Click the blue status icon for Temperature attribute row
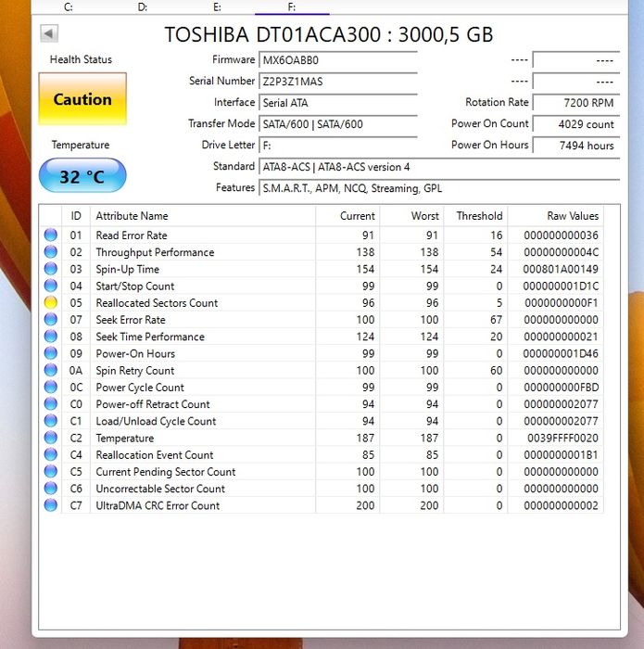 coord(51,438)
